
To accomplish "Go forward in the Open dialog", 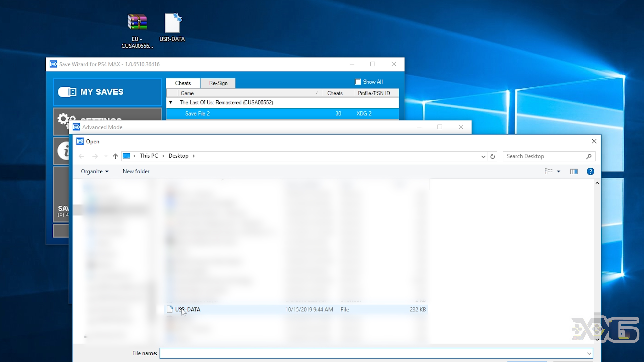I will pos(95,156).
